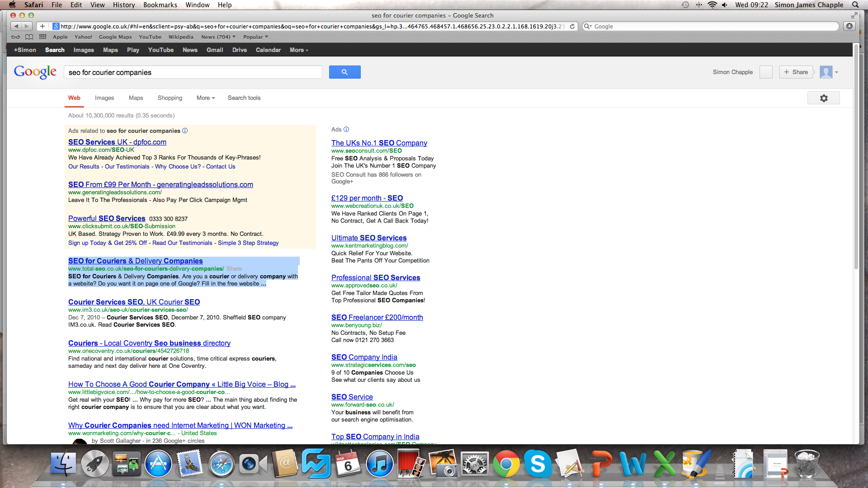Go back with Safari's back arrow
The width and height of the screenshot is (868, 488).
pos(16,26)
